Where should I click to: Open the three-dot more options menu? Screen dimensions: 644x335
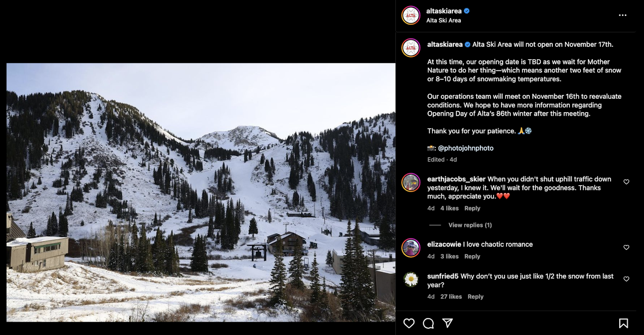(x=622, y=15)
